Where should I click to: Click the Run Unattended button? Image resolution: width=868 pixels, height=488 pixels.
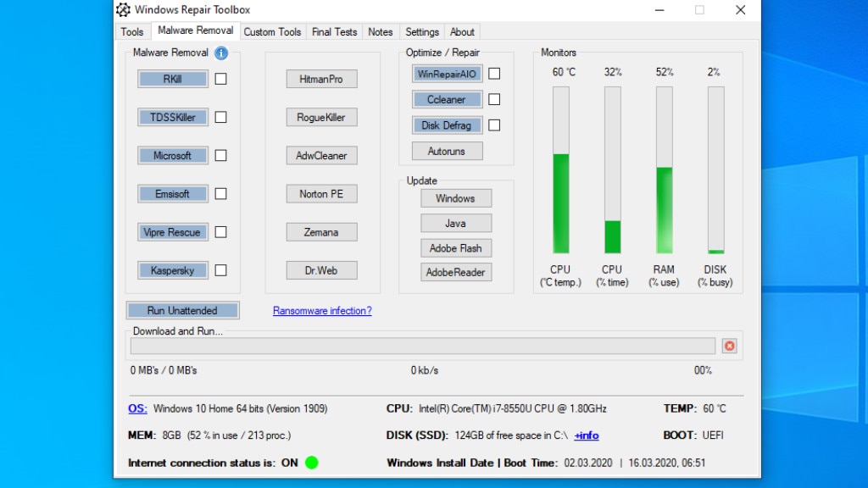coord(183,310)
